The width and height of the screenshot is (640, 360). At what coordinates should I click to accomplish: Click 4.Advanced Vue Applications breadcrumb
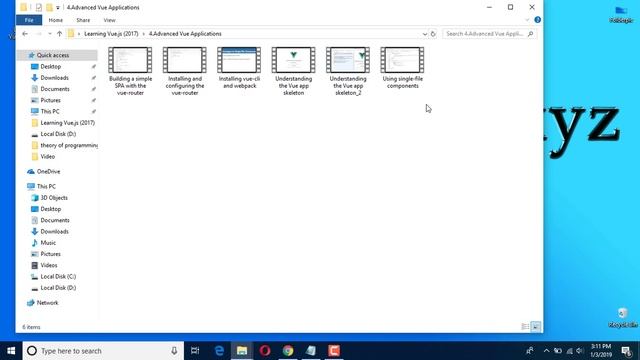[185, 34]
